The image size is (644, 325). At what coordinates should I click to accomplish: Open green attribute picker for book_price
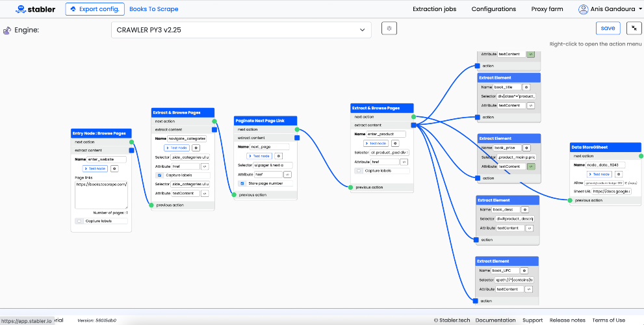pyautogui.click(x=532, y=166)
